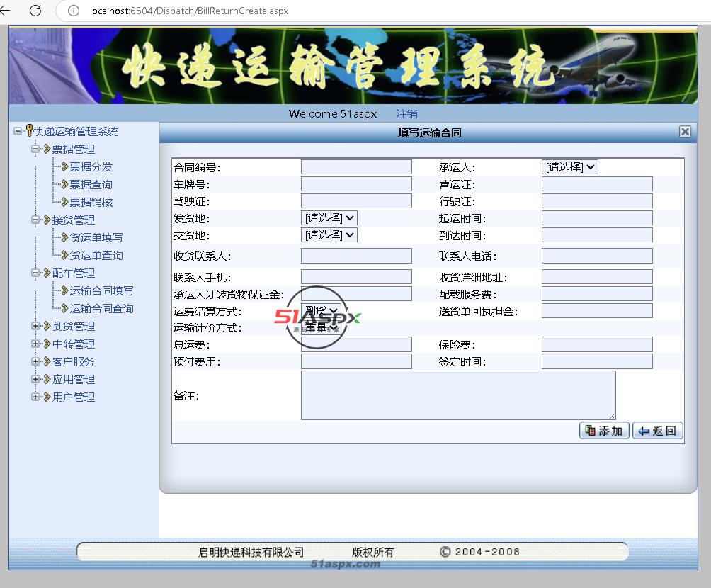
Task: Open the 承运人 dropdown
Action: 569,167
